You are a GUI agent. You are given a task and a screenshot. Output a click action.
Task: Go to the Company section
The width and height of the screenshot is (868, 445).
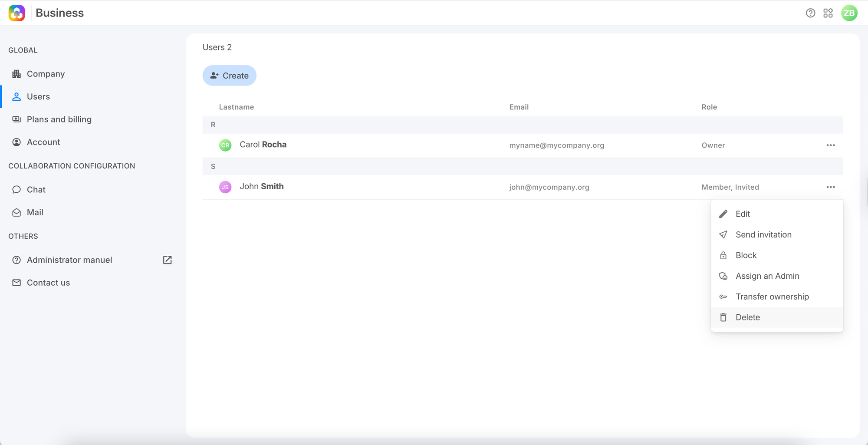pos(46,74)
